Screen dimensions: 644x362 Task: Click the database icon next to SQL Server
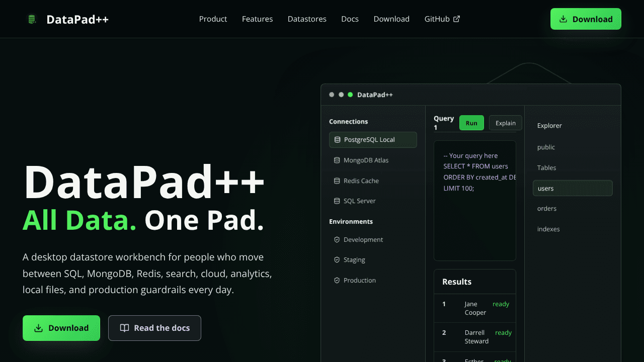(x=337, y=201)
